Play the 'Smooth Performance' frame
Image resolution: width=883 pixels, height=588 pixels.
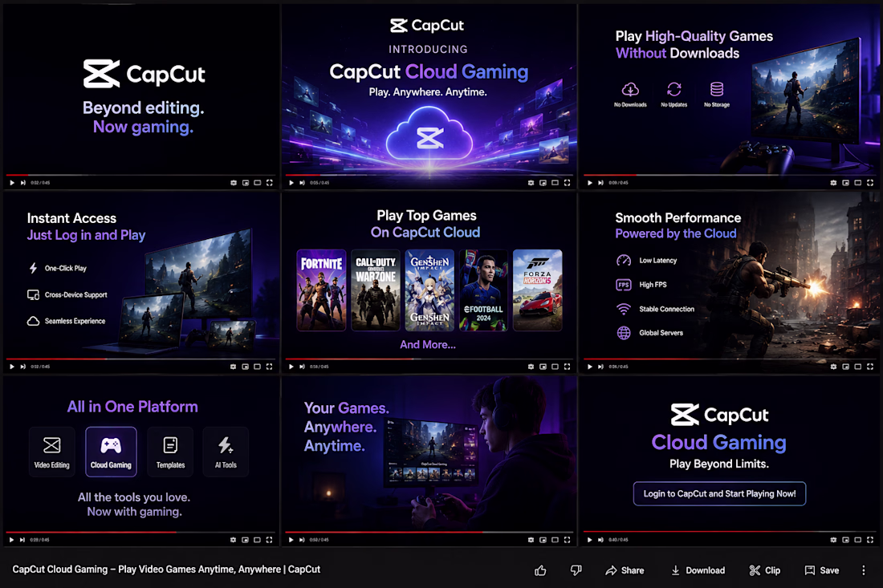[x=590, y=367]
